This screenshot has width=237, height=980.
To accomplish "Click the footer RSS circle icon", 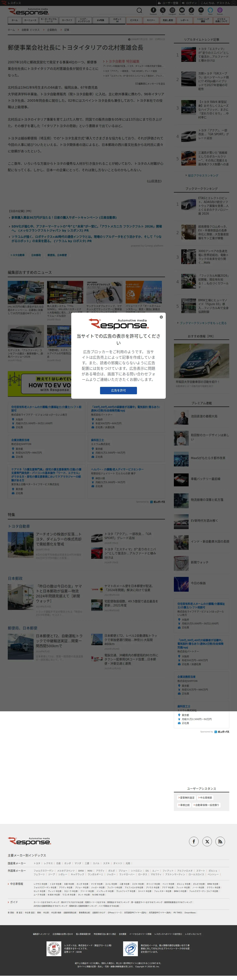I will click(x=220, y=841).
